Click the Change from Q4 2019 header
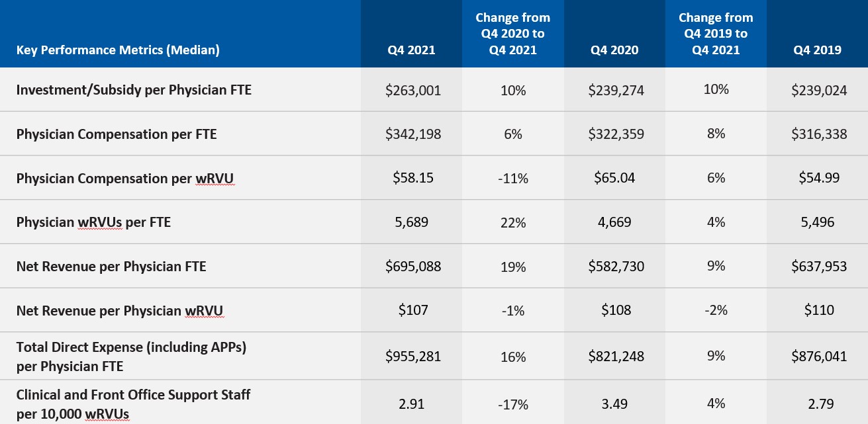Viewport: 868px width, 424px height. (716, 33)
